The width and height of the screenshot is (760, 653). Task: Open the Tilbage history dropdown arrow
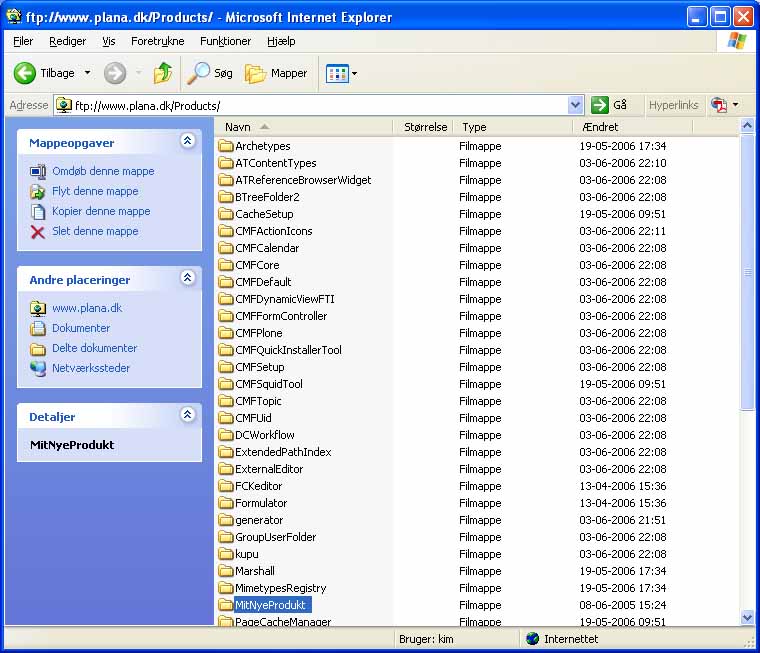87,73
